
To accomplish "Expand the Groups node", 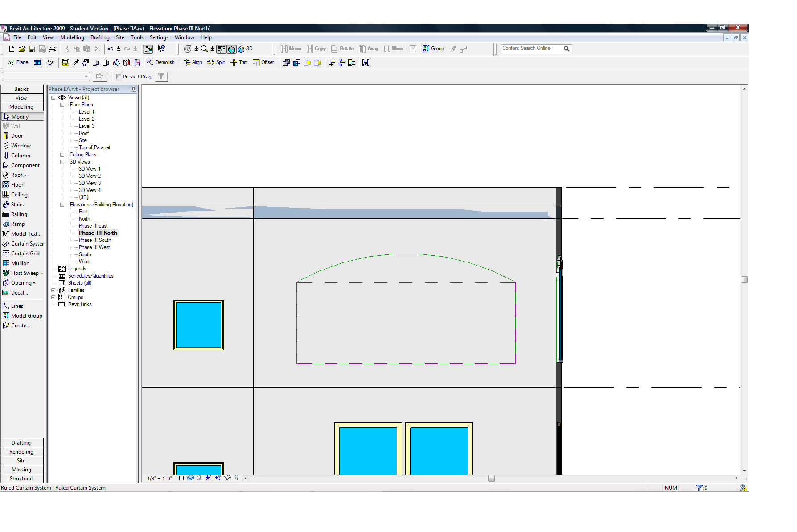I will click(x=53, y=297).
